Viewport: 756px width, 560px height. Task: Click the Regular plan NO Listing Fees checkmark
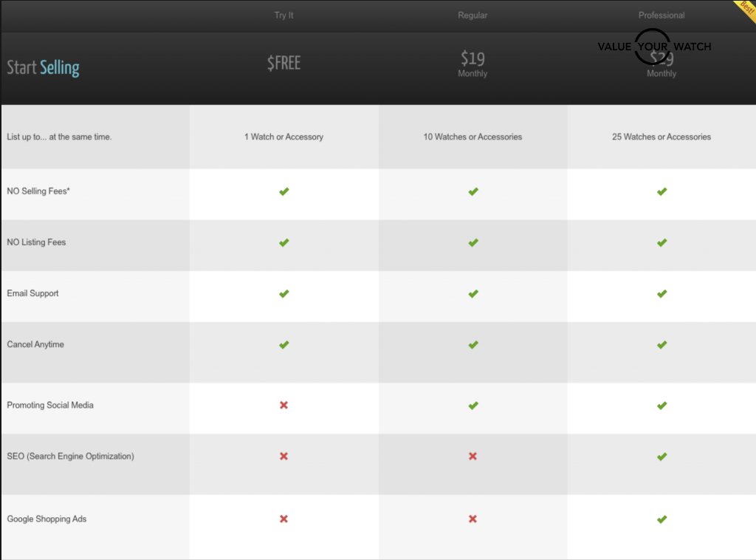[x=472, y=242]
